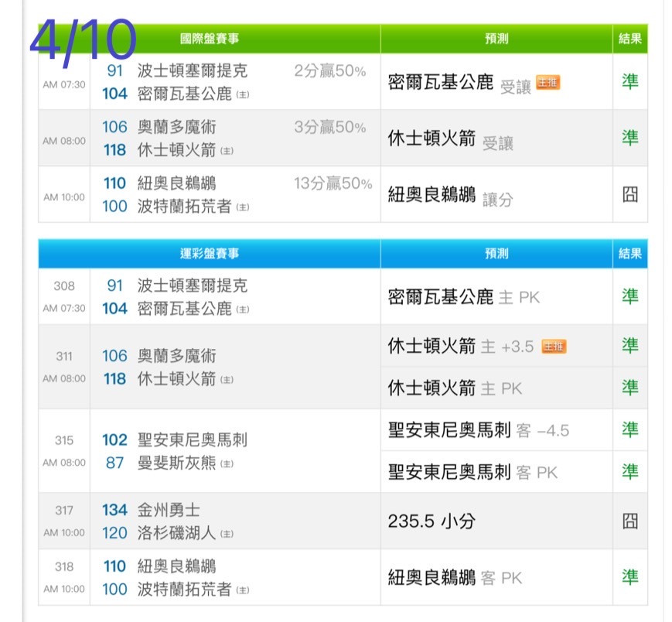Screen dimensions: 672x622
Task: Click the 運彩盤賽事 header
Action: pos(210,254)
